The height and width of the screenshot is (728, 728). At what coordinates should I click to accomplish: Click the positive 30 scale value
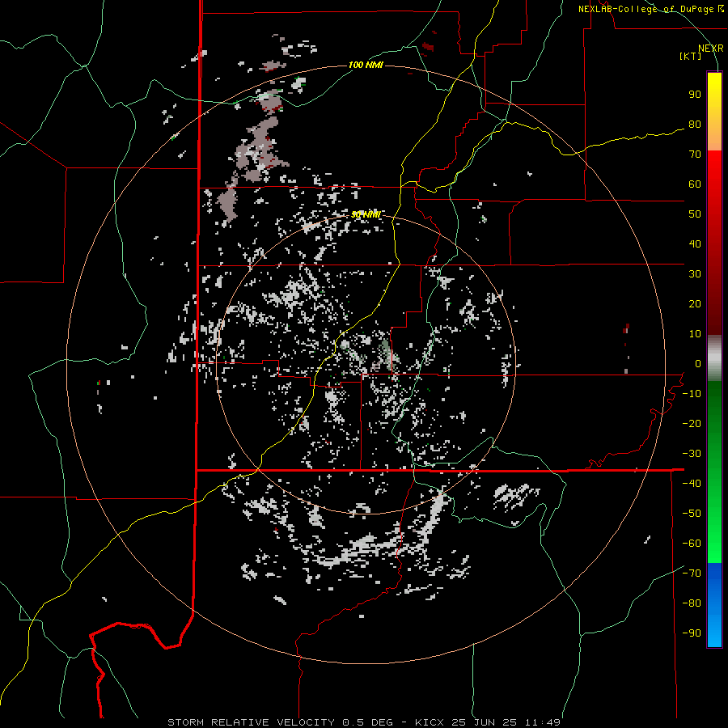695,274
